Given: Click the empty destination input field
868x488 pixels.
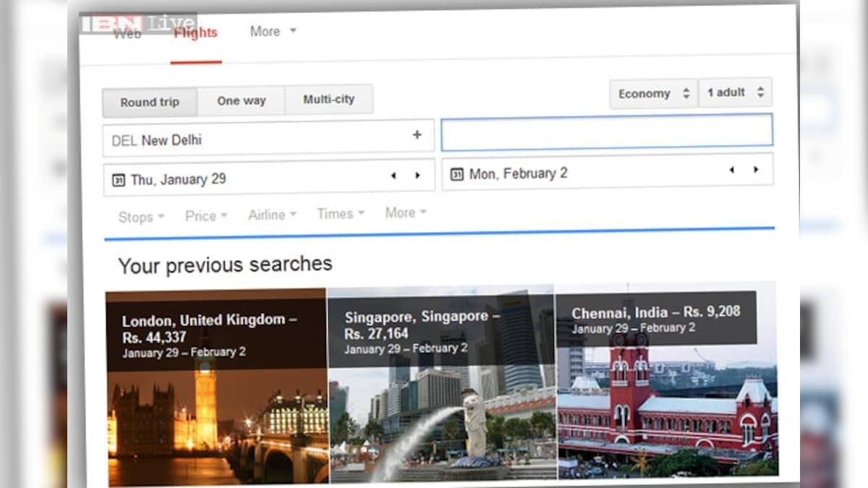Looking at the screenshot, I should 606,130.
